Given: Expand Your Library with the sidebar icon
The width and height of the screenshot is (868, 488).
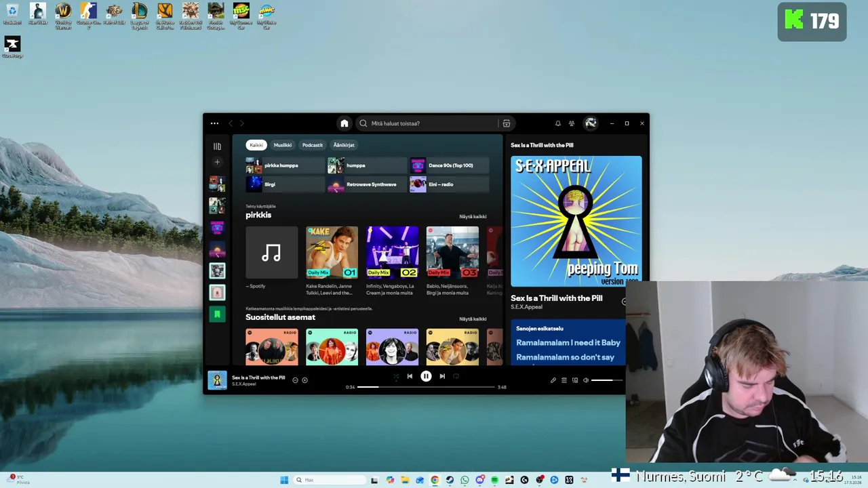Looking at the screenshot, I should (x=217, y=146).
